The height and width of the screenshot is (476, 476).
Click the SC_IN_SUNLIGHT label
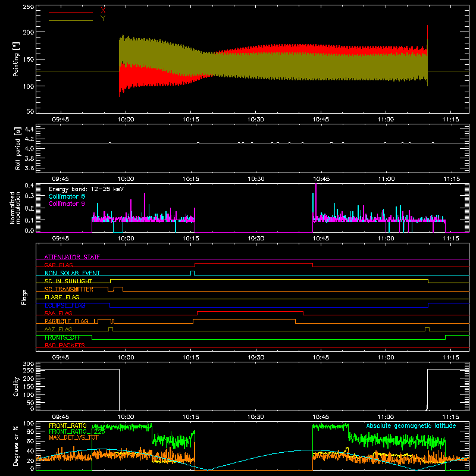coord(68,281)
